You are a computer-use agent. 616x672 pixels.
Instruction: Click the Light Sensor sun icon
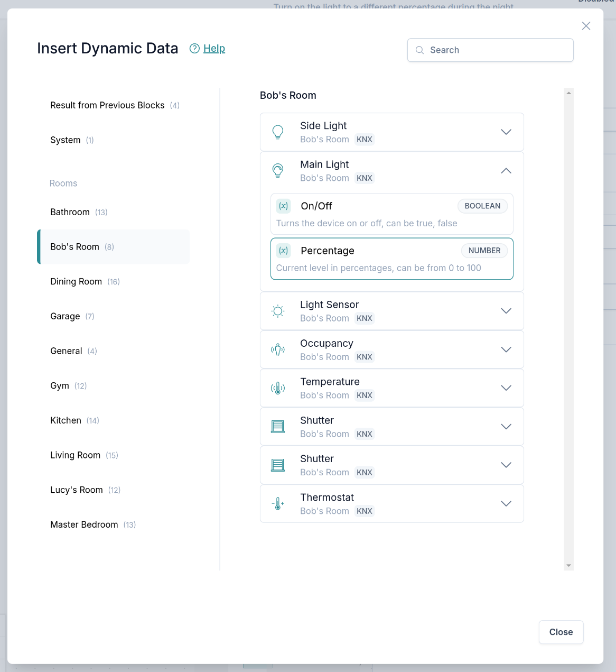pyautogui.click(x=278, y=311)
